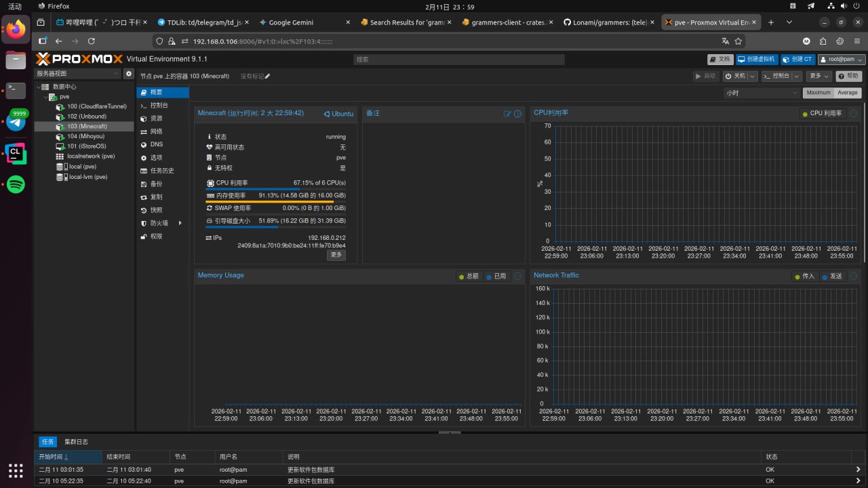This screenshot has height=488, width=868.
Task: Open the 控制台 item in side menu
Action: click(x=159, y=106)
